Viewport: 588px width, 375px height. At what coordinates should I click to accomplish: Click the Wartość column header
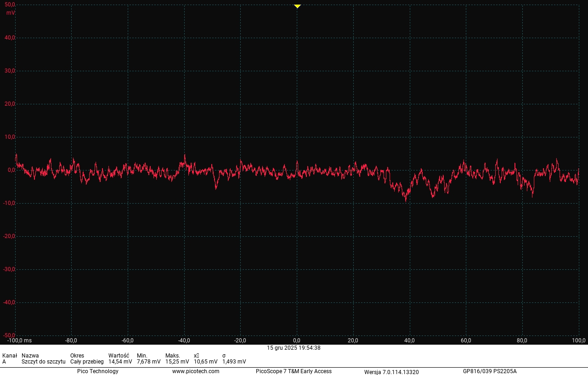(119, 356)
